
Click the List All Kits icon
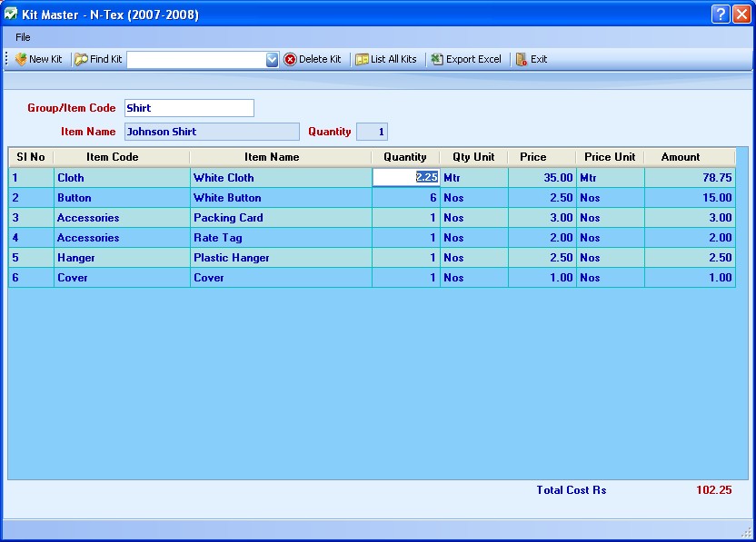pyautogui.click(x=362, y=59)
